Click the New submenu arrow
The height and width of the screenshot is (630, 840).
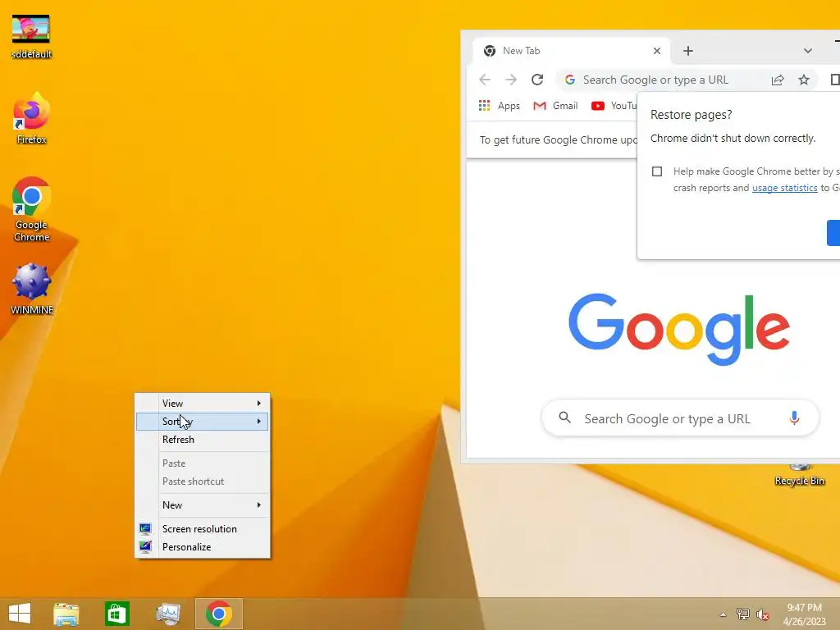pos(258,505)
